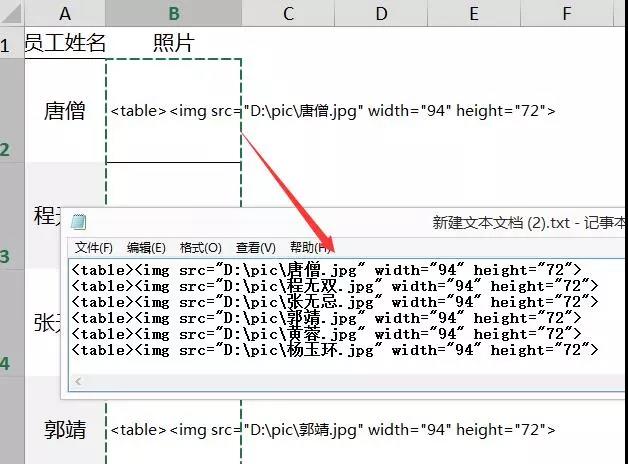Screen dimensions: 628x464
Task: Select row 4 header
Action: pos(12,322)
